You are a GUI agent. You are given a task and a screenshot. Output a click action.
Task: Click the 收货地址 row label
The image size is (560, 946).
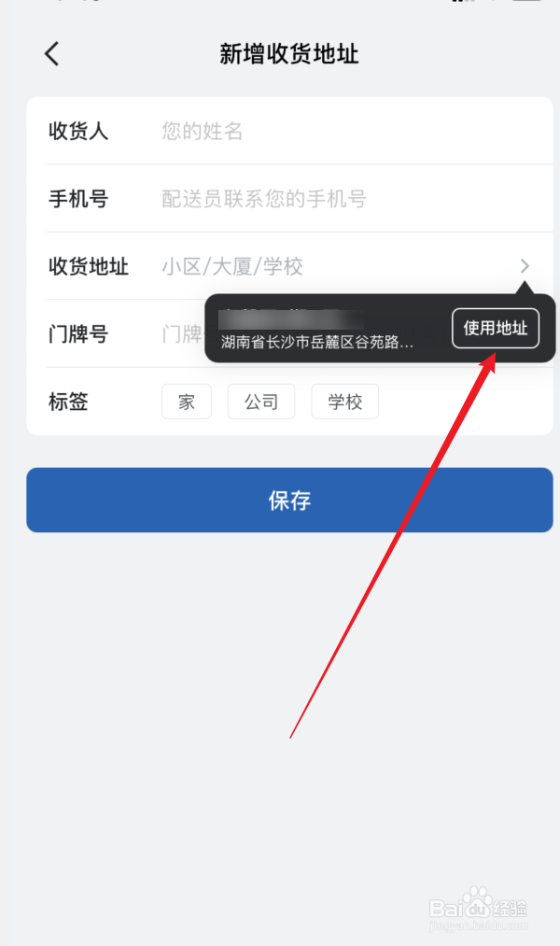coord(89,266)
